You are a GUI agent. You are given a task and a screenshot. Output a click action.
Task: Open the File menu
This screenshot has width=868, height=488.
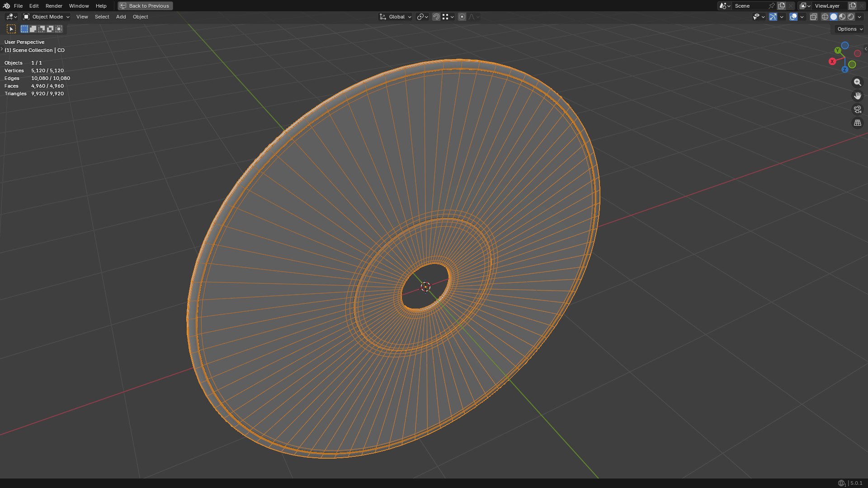point(18,6)
